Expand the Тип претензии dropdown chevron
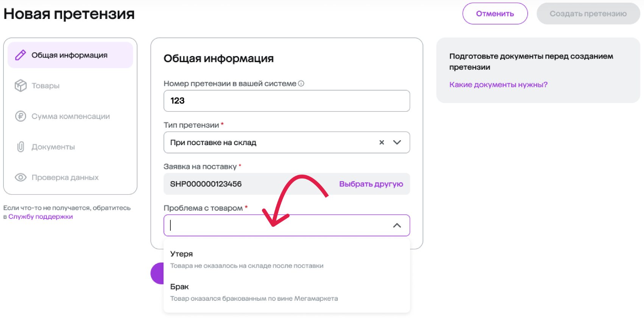The width and height of the screenshot is (644, 319). (x=397, y=142)
